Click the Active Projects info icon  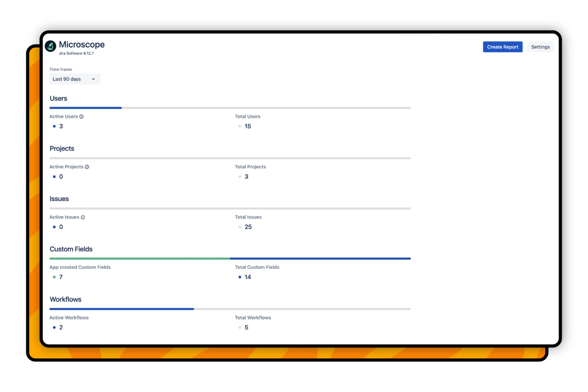point(87,167)
